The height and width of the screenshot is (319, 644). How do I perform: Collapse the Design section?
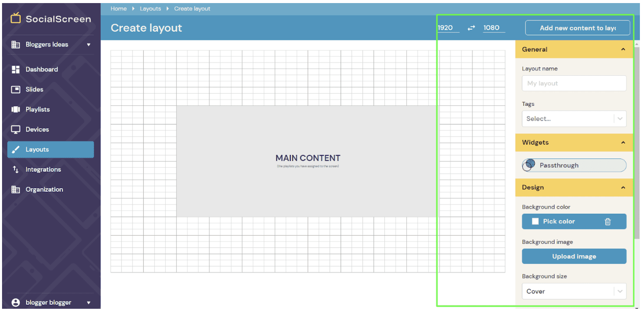(x=623, y=188)
